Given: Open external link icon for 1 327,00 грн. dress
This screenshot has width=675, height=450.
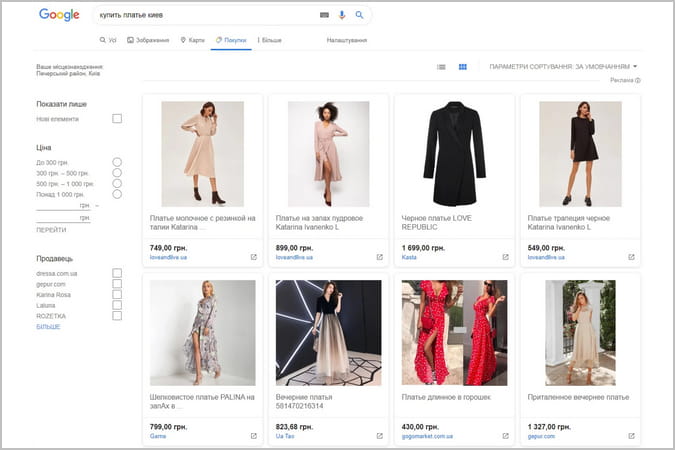Looking at the screenshot, I should pyautogui.click(x=631, y=436).
